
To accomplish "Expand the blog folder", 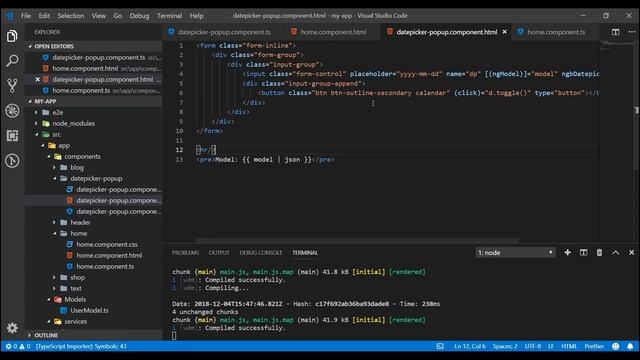I will point(94,167).
